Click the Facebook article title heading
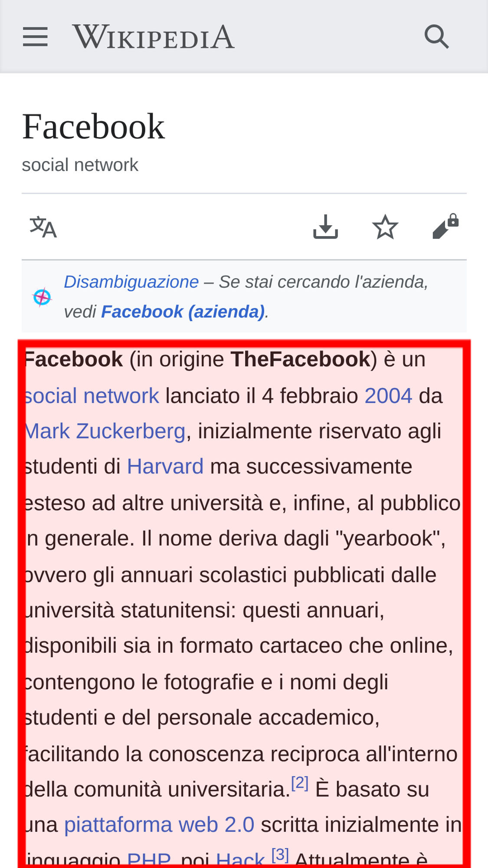Screen dimensions: 488x868 pyautogui.click(x=93, y=126)
